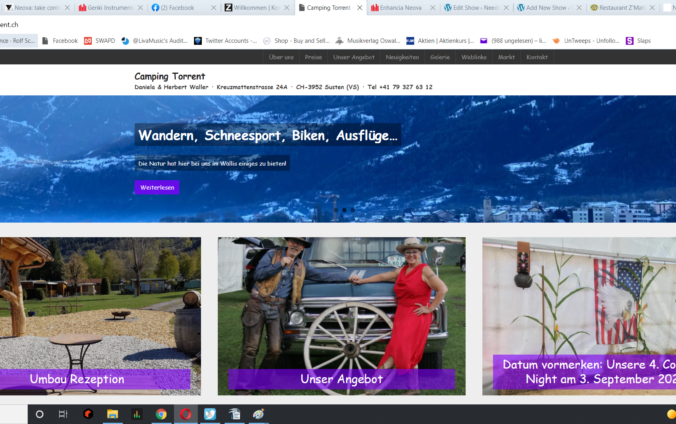This screenshot has width=676, height=424.
Task: Click the purple Weiterlesen button
Action: pos(157,187)
